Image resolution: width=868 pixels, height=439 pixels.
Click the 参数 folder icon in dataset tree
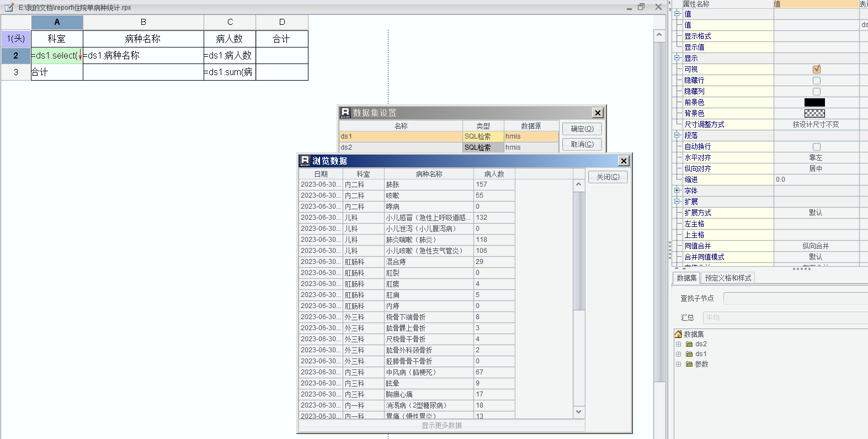click(689, 364)
